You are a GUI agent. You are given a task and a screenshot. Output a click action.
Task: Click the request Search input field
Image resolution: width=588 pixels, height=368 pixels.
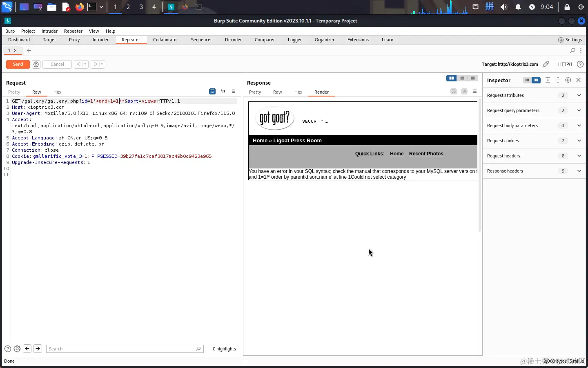pyautogui.click(x=125, y=349)
